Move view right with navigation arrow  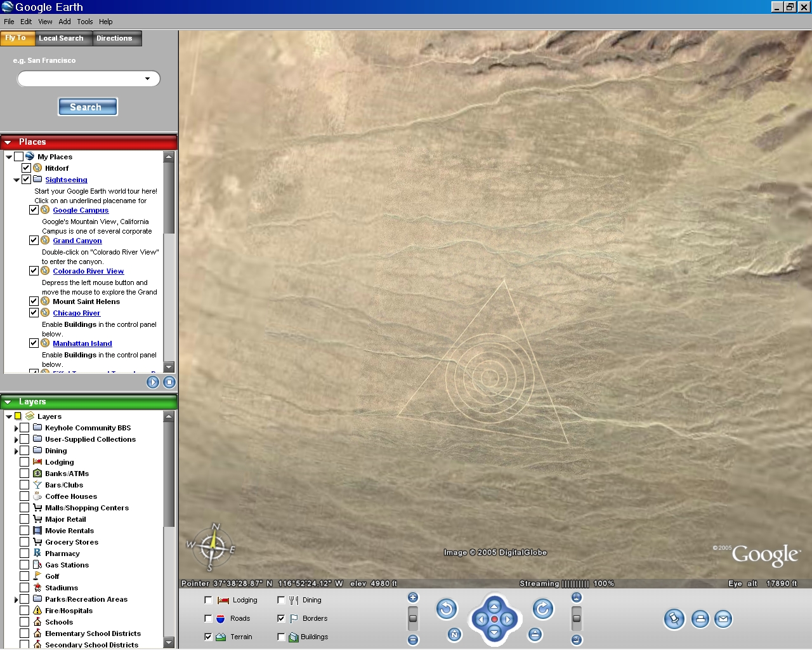tap(507, 620)
